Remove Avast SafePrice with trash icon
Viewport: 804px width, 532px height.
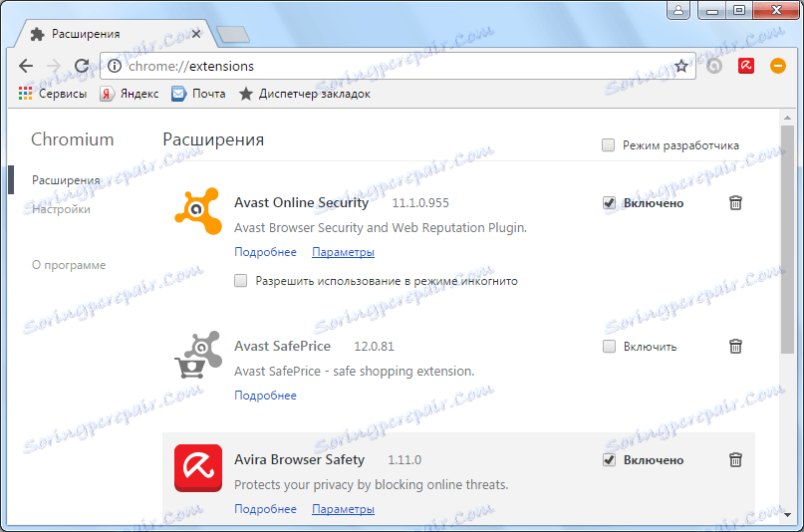click(x=735, y=347)
